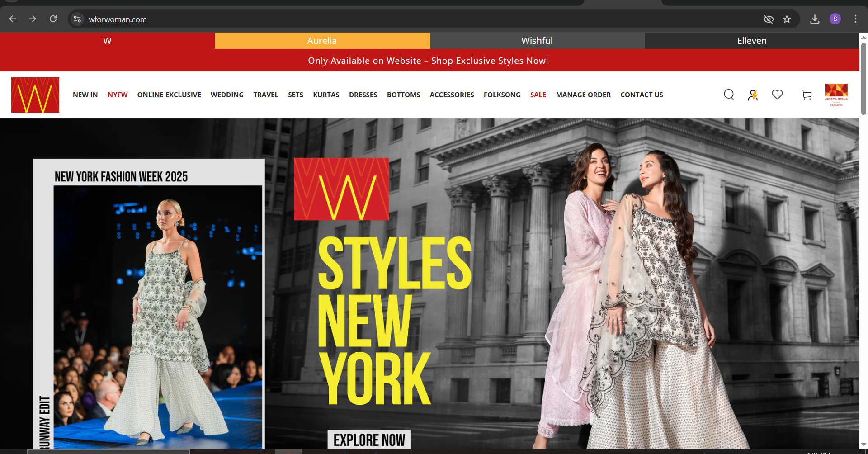Open the purple S profile avatar
The height and width of the screenshot is (454, 868).
pyautogui.click(x=835, y=19)
